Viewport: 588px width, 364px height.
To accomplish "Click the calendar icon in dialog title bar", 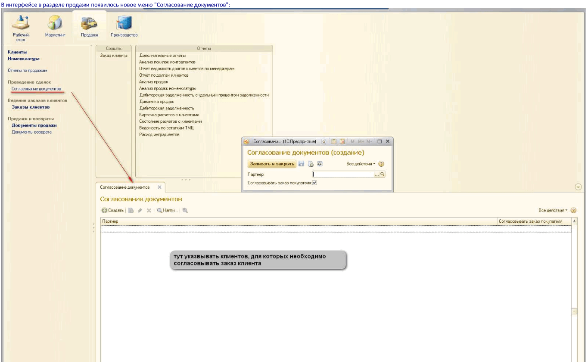I will coord(342,141).
